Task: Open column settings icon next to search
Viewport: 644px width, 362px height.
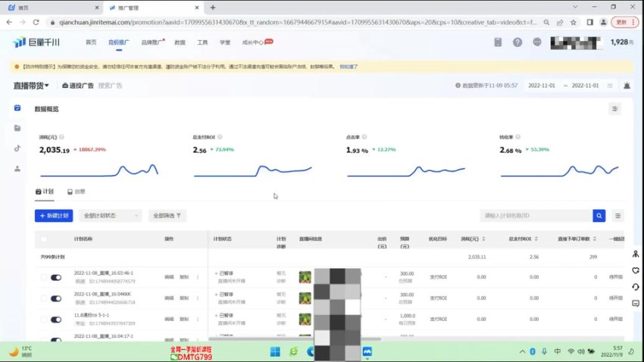Action: click(x=619, y=216)
